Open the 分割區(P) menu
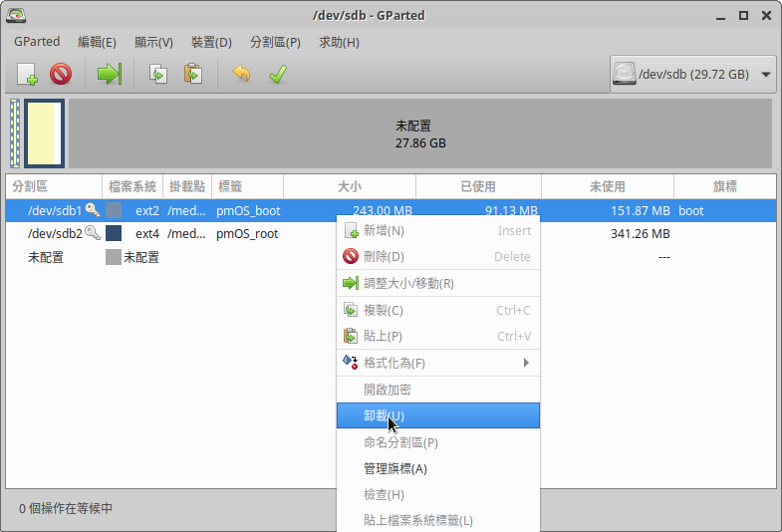The width and height of the screenshot is (782, 532). [275, 42]
